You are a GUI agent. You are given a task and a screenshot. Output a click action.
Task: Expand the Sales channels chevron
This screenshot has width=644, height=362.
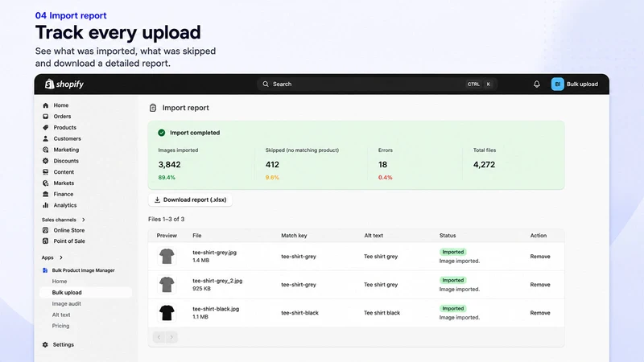point(84,220)
